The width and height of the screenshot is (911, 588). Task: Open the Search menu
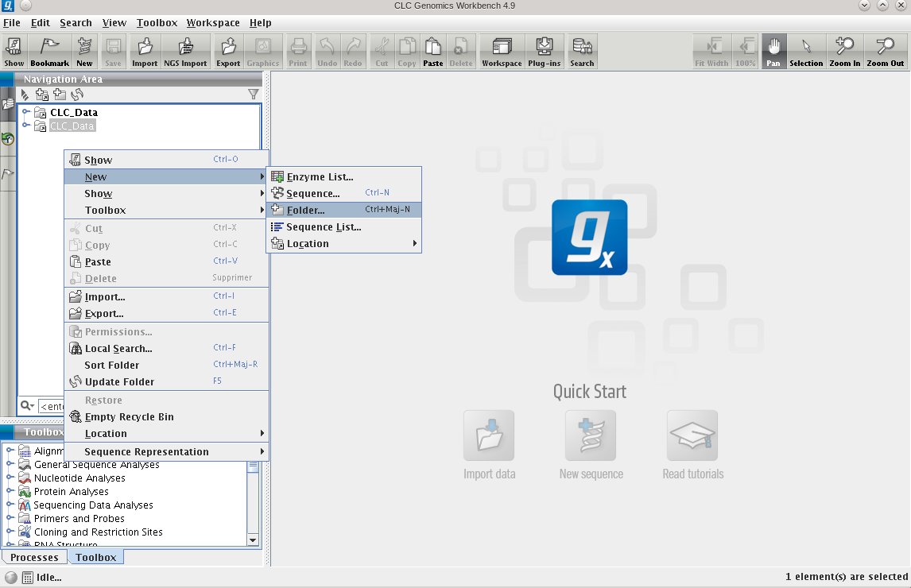coord(76,23)
